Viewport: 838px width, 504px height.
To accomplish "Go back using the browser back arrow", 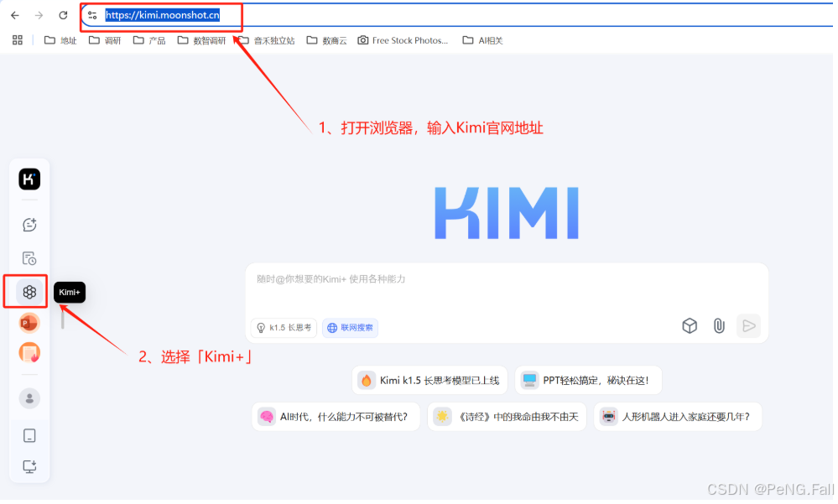I will (x=15, y=15).
